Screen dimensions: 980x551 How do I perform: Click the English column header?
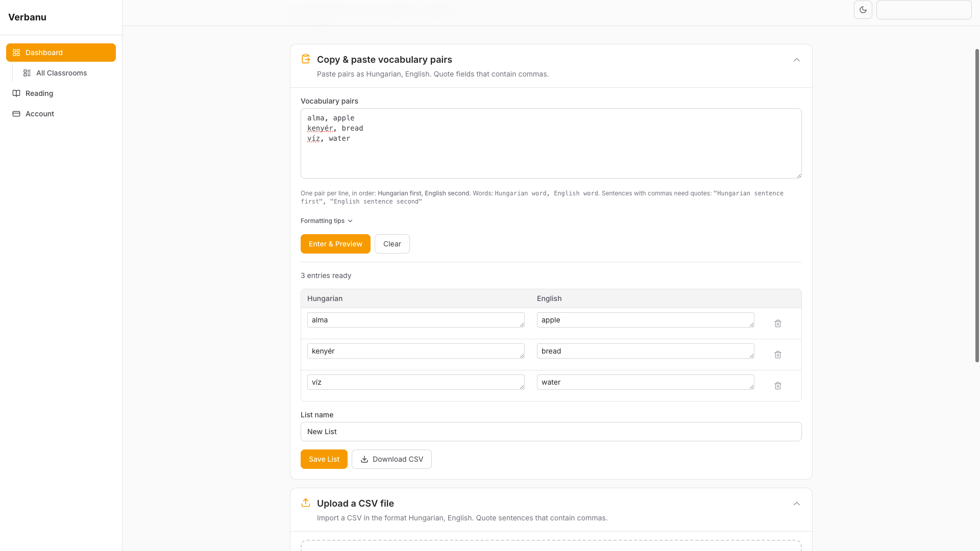point(549,298)
